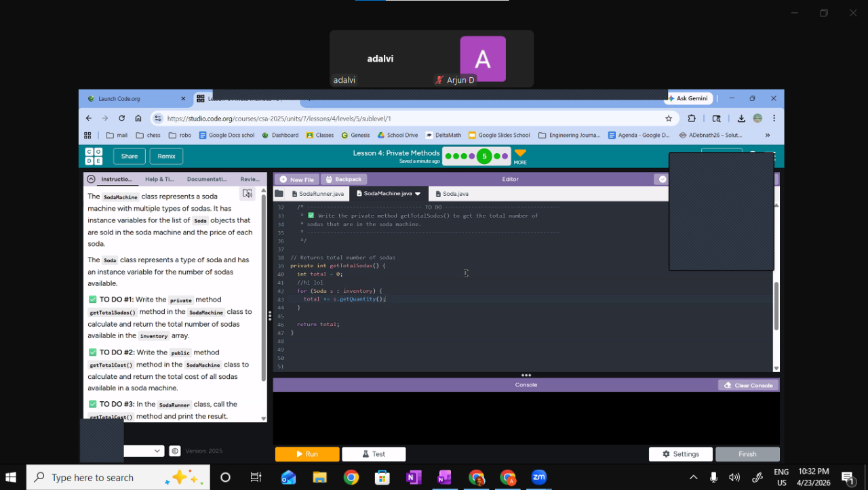
Task: Collapse the instructions panel with chevron
Action: pyautogui.click(x=91, y=179)
